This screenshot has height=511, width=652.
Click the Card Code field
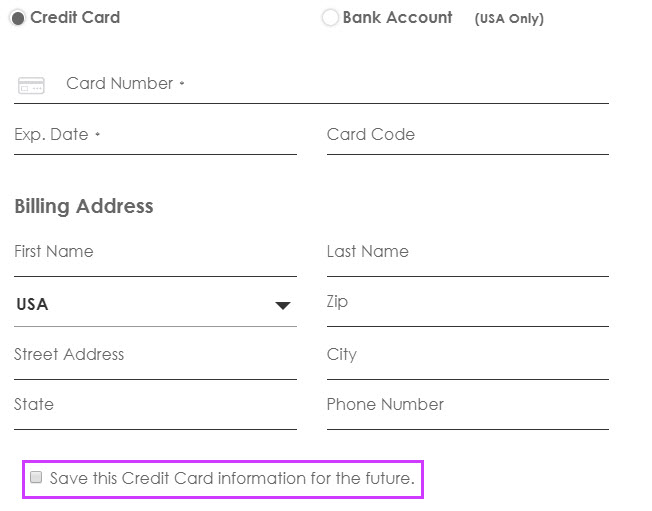coord(468,136)
